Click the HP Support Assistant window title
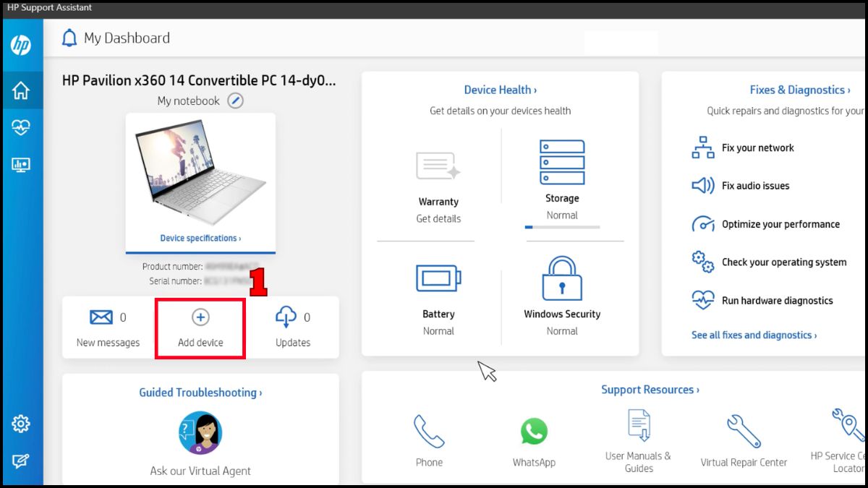This screenshot has width=868, height=488. pos(50,8)
